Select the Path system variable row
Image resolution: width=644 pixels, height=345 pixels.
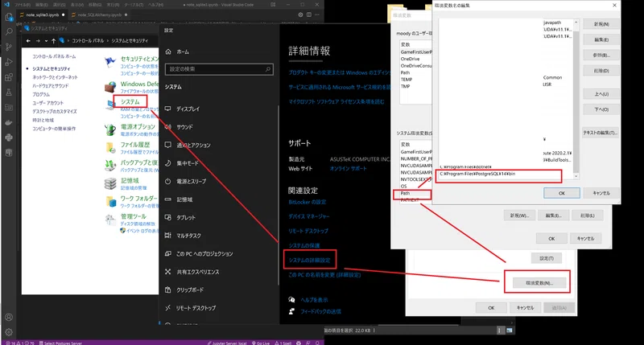click(x=412, y=193)
